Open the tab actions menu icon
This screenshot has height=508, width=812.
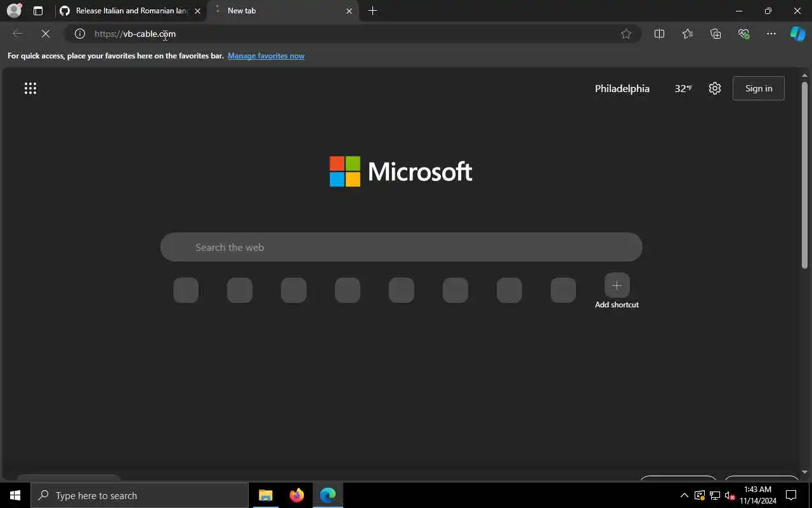[x=38, y=11]
